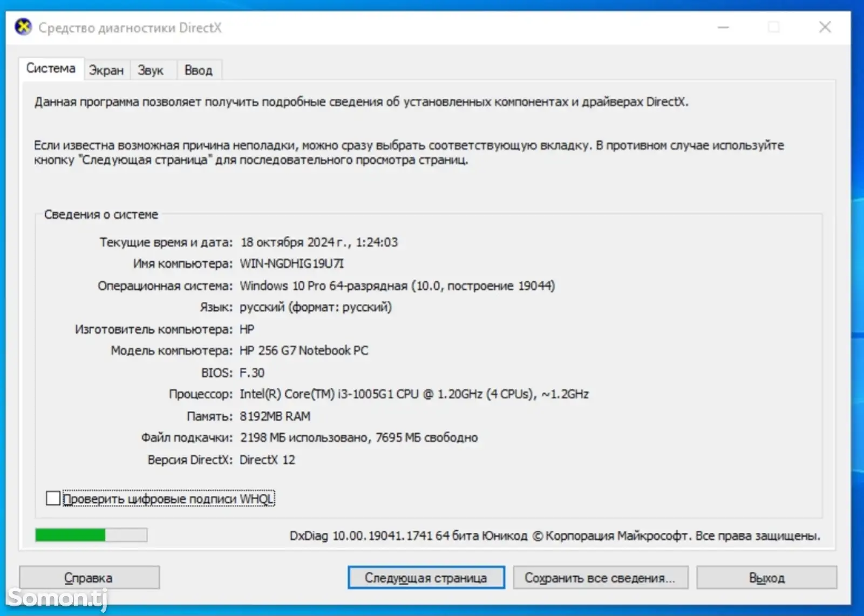The width and height of the screenshot is (864, 616).
Task: Minimize the DirectX diagnostic window
Action: (x=723, y=27)
